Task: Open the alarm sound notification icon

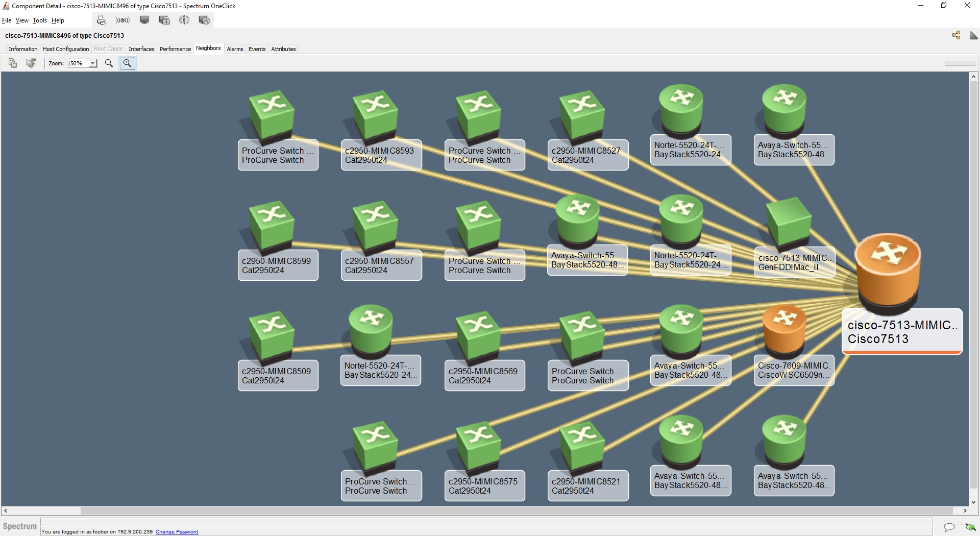Action: click(x=122, y=20)
